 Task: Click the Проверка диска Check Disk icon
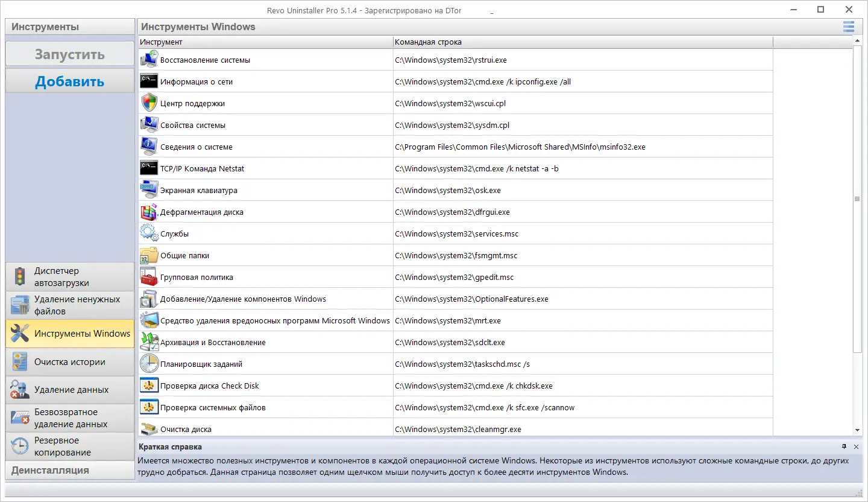tap(149, 386)
